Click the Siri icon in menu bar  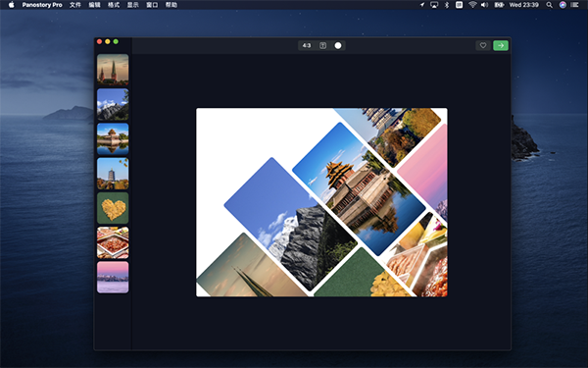click(x=563, y=5)
